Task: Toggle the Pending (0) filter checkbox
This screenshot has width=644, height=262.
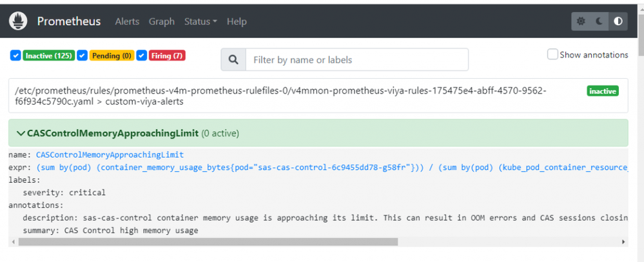Action: click(x=83, y=55)
